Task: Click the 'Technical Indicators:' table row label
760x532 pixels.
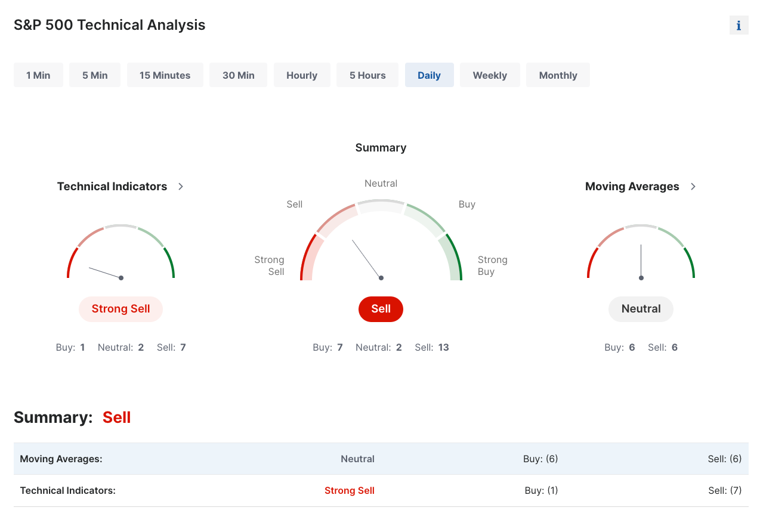Action: point(67,491)
